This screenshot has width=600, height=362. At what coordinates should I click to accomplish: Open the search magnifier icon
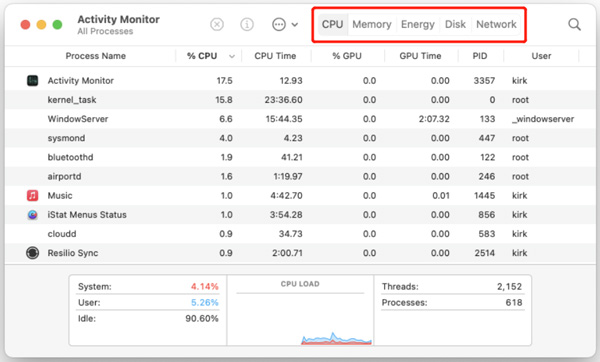(x=574, y=25)
